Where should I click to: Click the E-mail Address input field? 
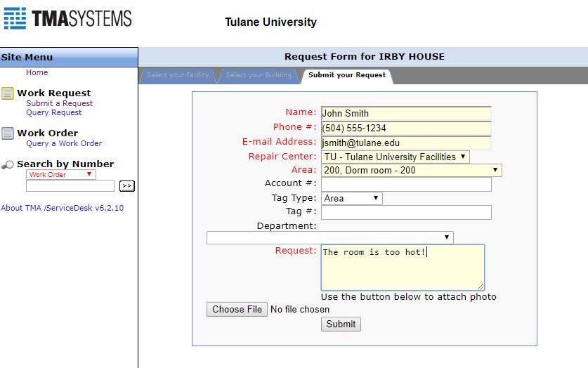(406, 143)
